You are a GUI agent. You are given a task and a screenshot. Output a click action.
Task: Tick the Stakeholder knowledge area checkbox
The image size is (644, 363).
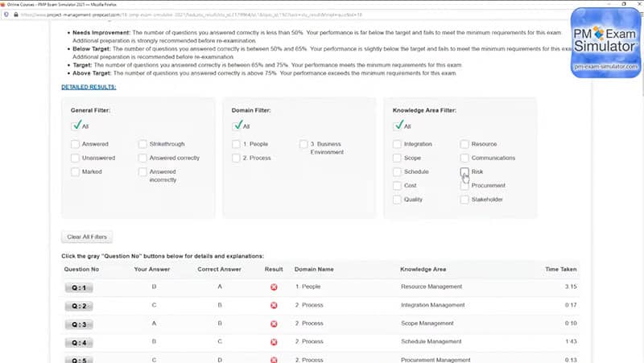[x=464, y=200]
